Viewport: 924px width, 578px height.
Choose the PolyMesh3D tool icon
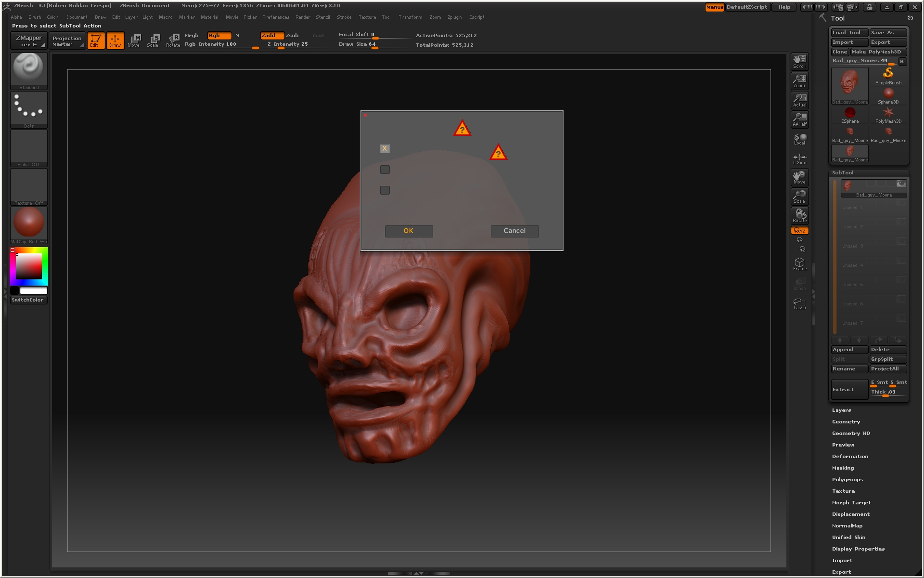(888, 115)
